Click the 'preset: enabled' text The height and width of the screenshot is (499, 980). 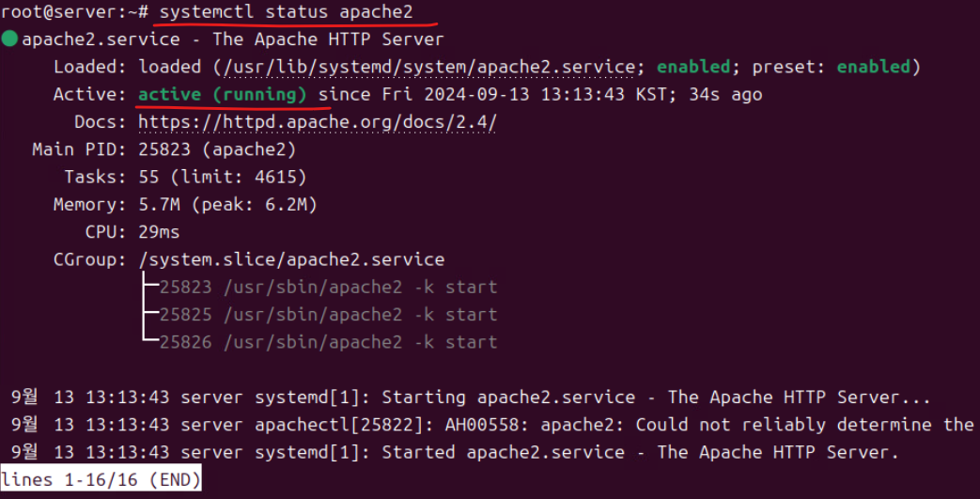[832, 67]
